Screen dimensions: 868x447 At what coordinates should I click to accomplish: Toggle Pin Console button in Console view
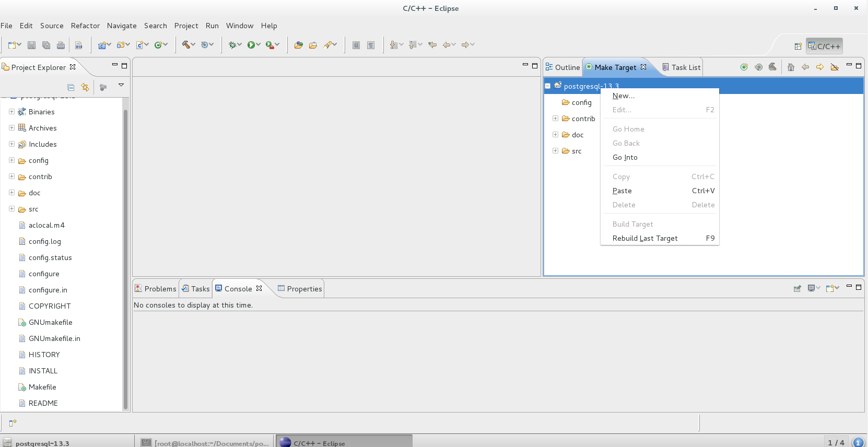797,288
